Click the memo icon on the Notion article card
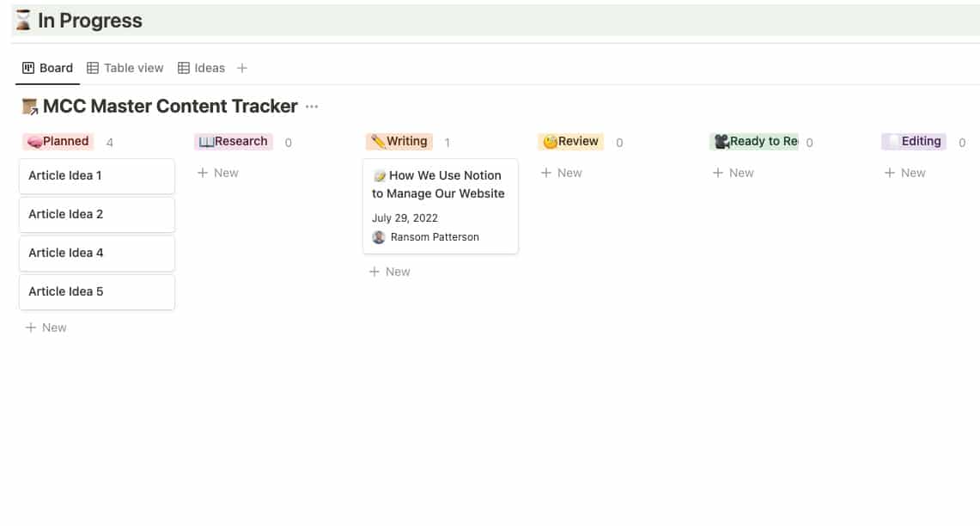The image size is (980, 526). tap(380, 174)
